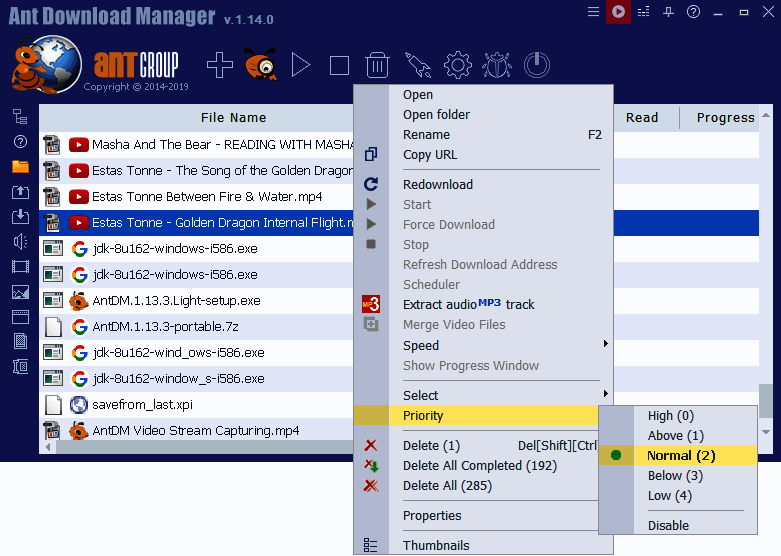The height and width of the screenshot is (556, 781).
Task: Open the Priority submenu entry
Action: (423, 416)
